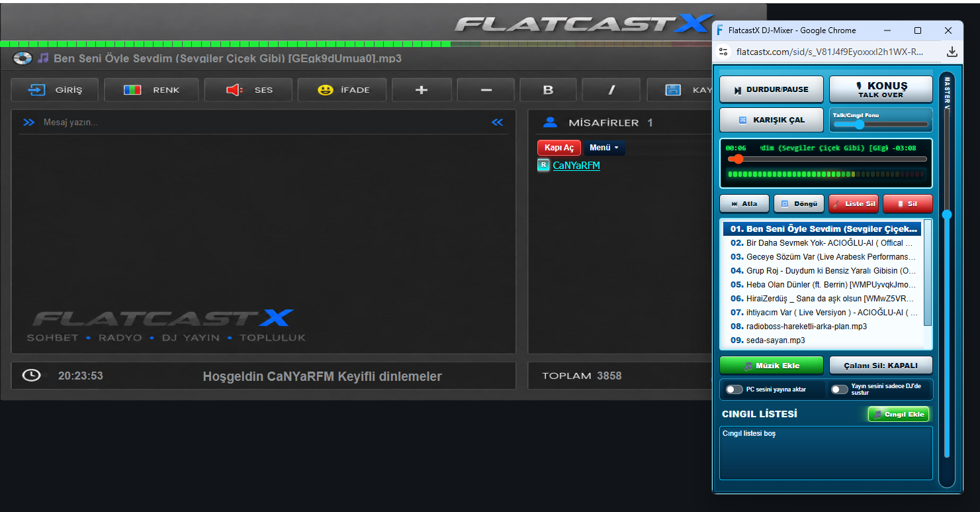This screenshot has height=512, width=980.
Task: Click the blue left double-chevron icon in the message bar
Action: [x=497, y=122]
